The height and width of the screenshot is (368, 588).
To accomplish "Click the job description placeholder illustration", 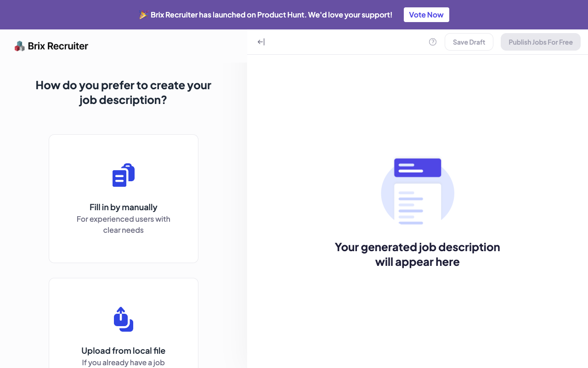I will [418, 191].
